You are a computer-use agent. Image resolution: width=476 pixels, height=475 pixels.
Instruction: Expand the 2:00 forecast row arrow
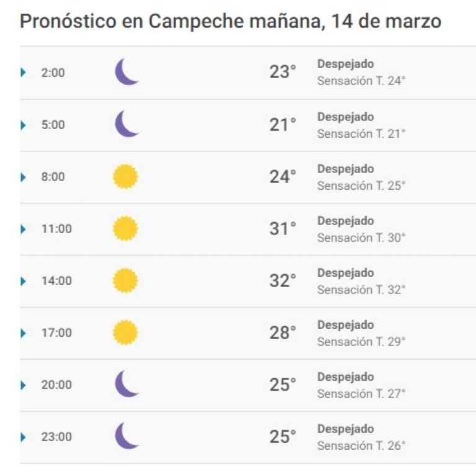point(23,73)
